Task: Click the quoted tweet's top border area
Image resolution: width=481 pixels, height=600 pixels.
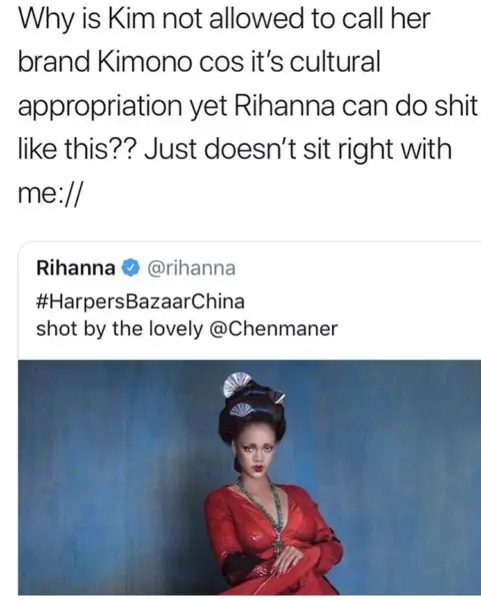Action: point(249,244)
